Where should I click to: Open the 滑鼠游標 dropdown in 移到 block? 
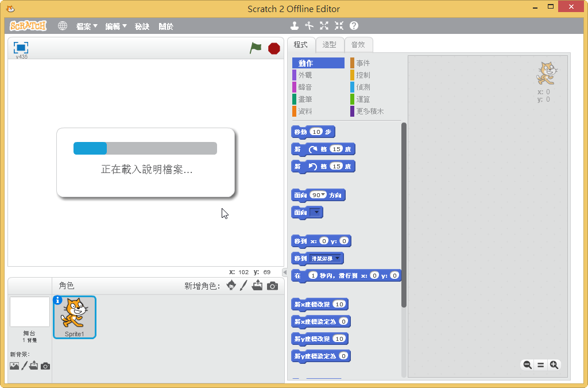coord(326,259)
